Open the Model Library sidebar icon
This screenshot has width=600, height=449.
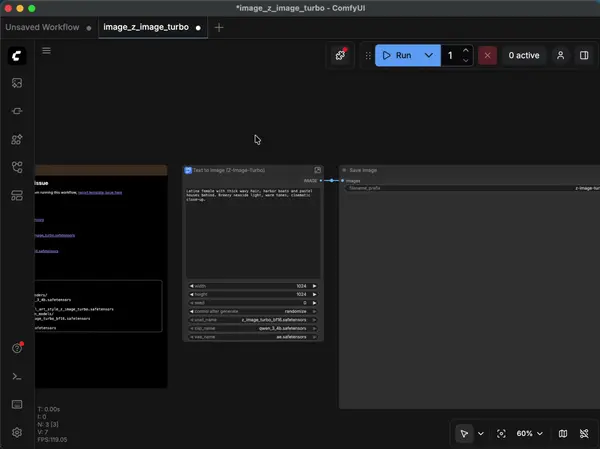pos(17,139)
